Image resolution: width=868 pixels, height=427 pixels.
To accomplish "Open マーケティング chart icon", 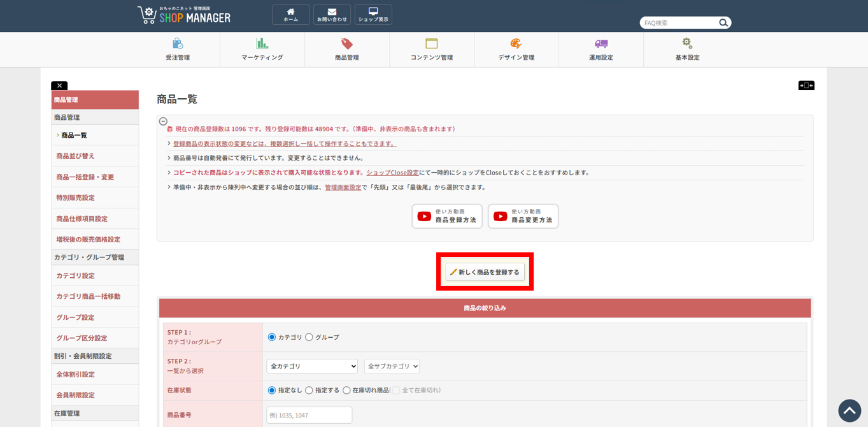I will pyautogui.click(x=262, y=44).
